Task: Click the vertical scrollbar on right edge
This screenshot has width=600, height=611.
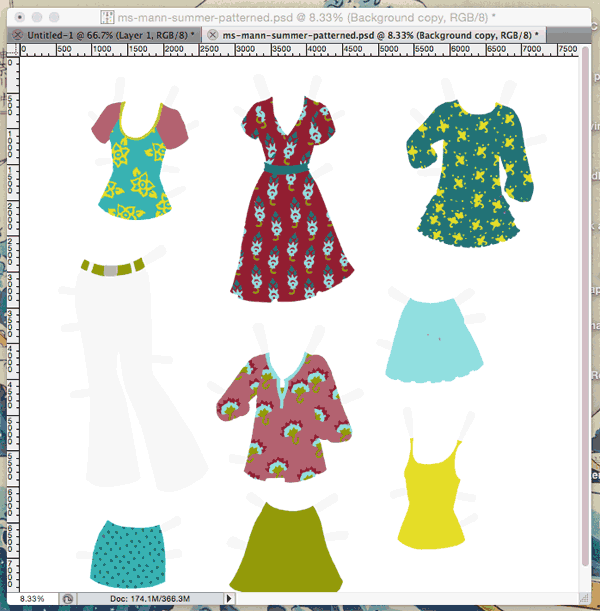Action: 585,304
